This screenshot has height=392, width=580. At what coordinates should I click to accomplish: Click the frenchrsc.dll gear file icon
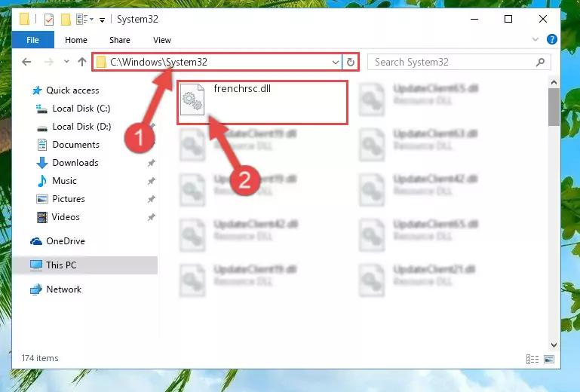point(192,100)
